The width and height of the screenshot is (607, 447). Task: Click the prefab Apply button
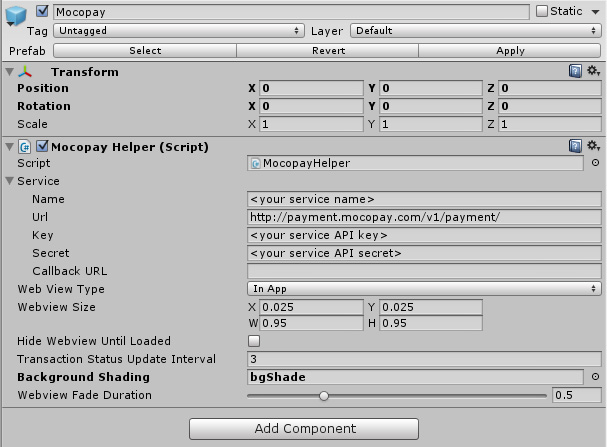click(510, 51)
